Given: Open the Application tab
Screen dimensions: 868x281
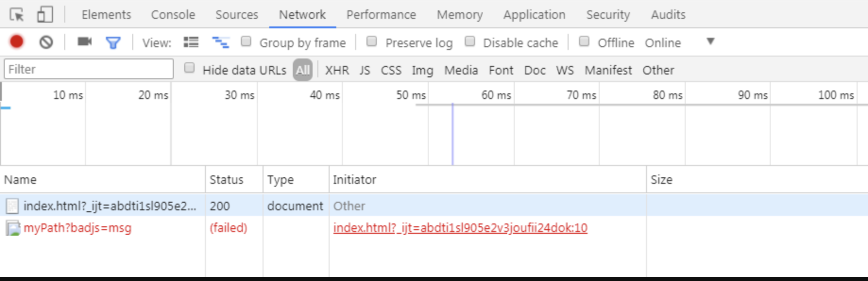Looking at the screenshot, I should point(534,15).
